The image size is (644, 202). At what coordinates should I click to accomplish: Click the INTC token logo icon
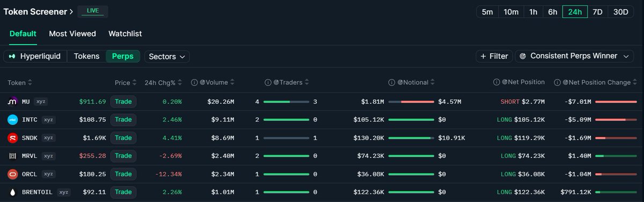12,120
